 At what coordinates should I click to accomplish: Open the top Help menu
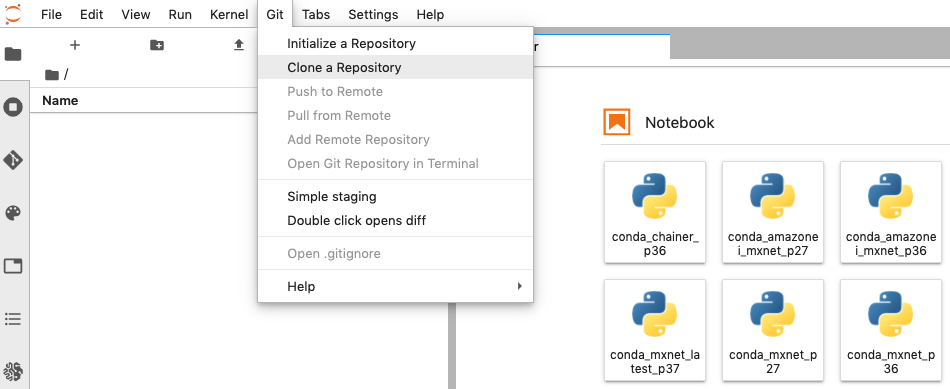coord(430,15)
